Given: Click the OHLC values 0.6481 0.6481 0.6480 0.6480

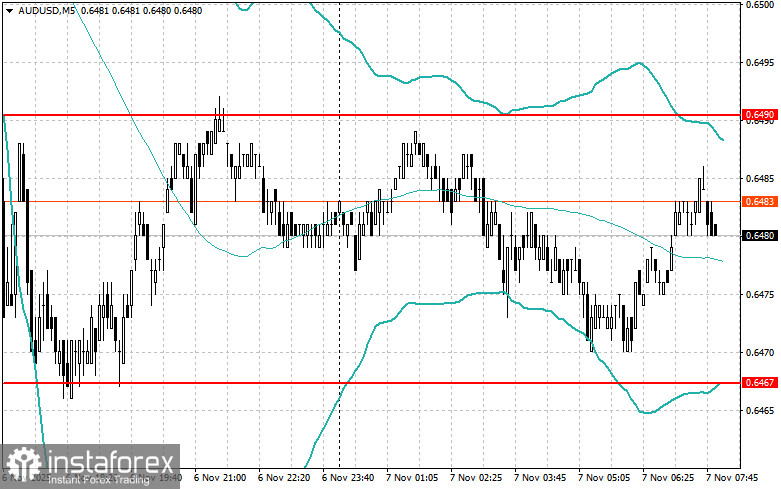Looking at the screenshot, I should click(141, 10).
